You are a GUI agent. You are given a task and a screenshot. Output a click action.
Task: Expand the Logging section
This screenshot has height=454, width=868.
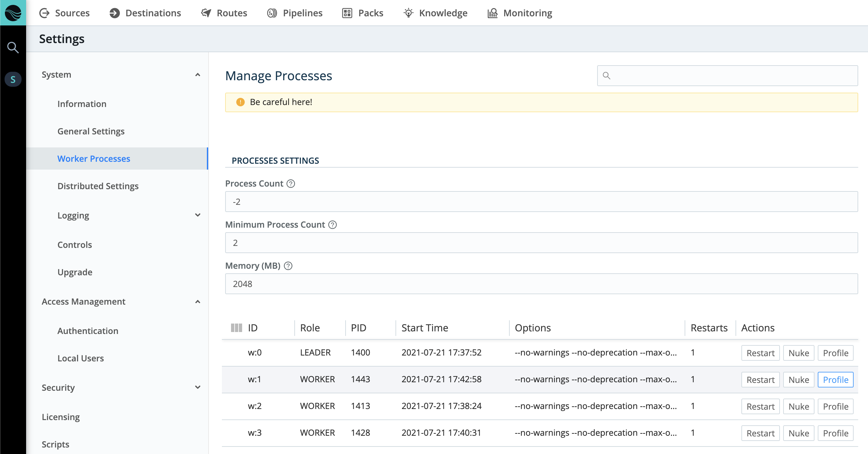coord(198,215)
